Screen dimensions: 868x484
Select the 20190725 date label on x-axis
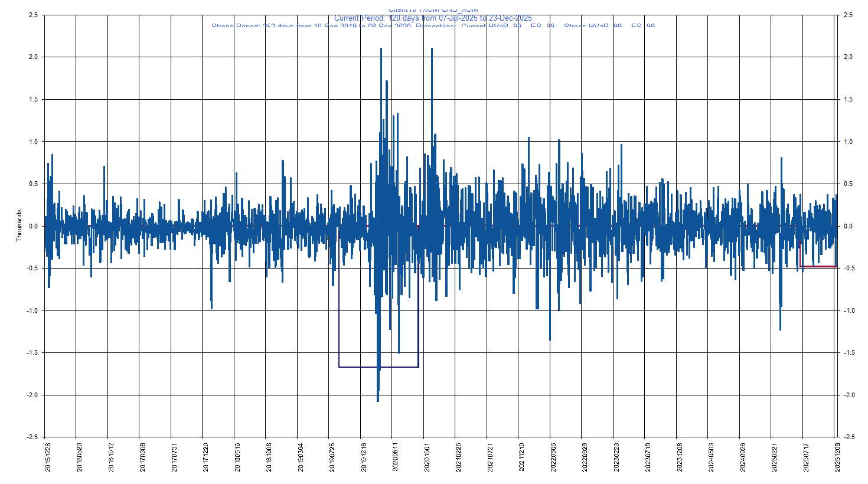pyautogui.click(x=332, y=458)
